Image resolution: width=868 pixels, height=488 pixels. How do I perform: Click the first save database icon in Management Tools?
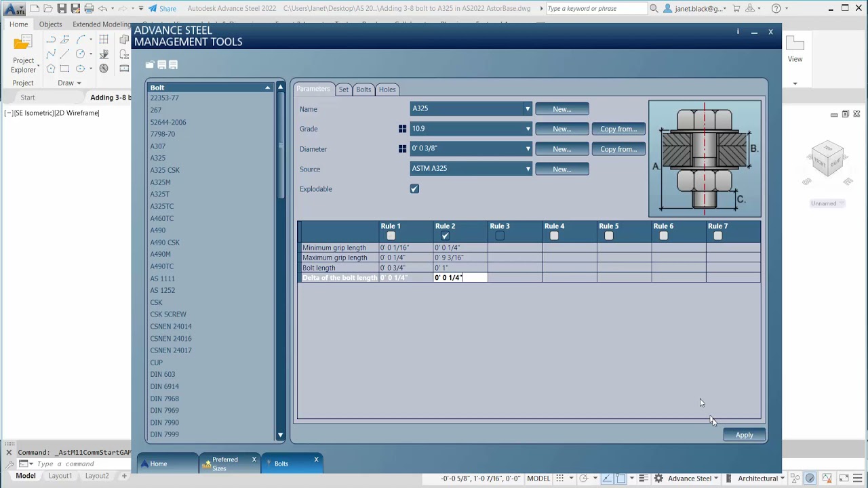point(161,64)
